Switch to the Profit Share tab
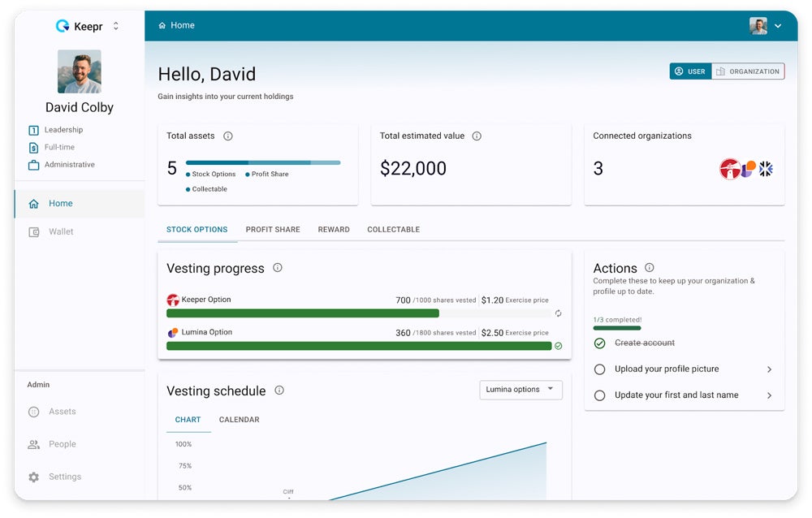 pos(273,230)
